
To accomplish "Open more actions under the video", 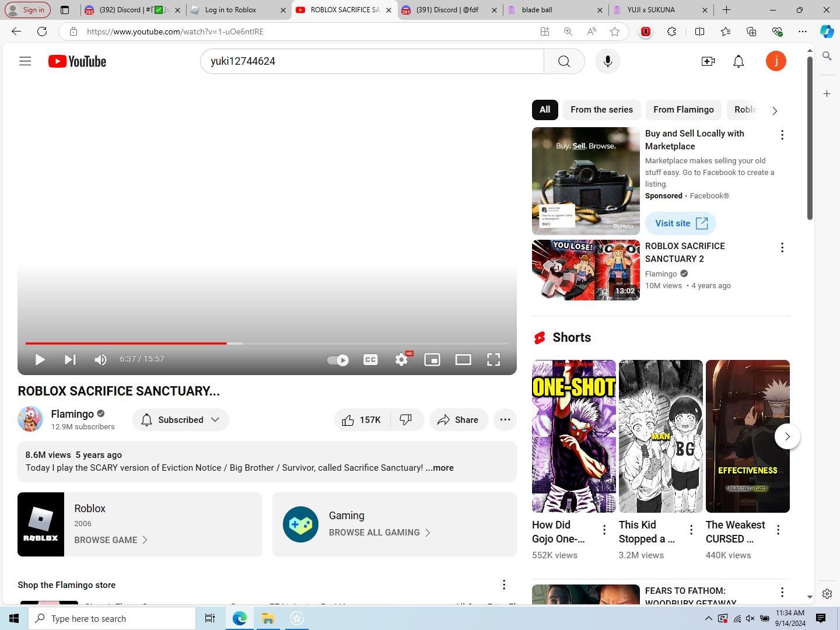I will [x=505, y=420].
